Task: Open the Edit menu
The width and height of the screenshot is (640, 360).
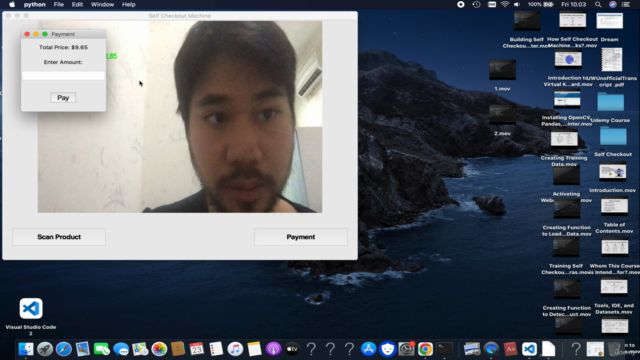Action: [77, 4]
